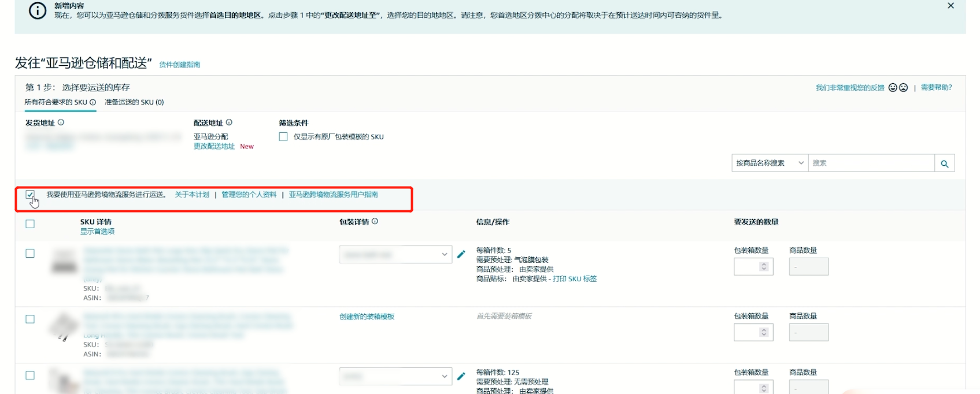Click the 打印 SKU 标签 link

(x=575, y=279)
